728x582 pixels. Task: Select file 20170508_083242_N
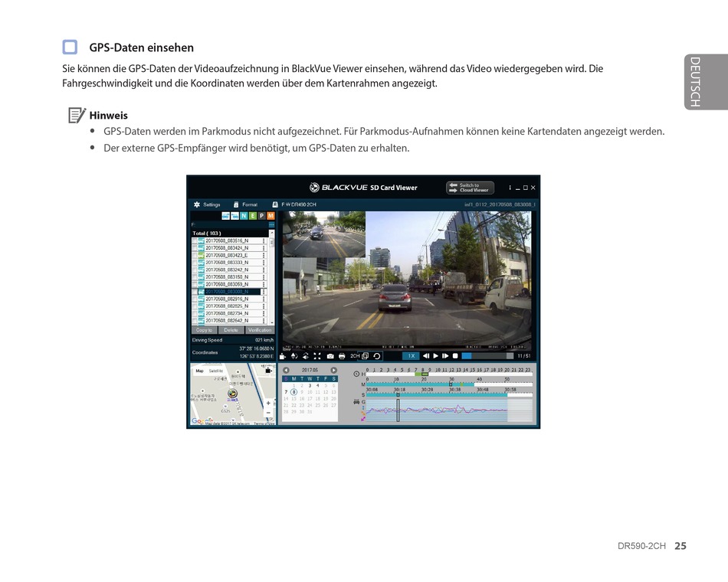[x=227, y=270]
